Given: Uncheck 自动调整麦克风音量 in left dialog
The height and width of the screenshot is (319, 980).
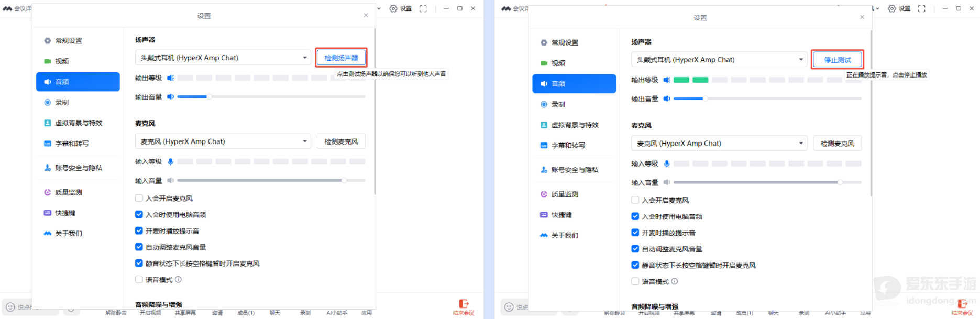Looking at the screenshot, I should click(x=139, y=247).
